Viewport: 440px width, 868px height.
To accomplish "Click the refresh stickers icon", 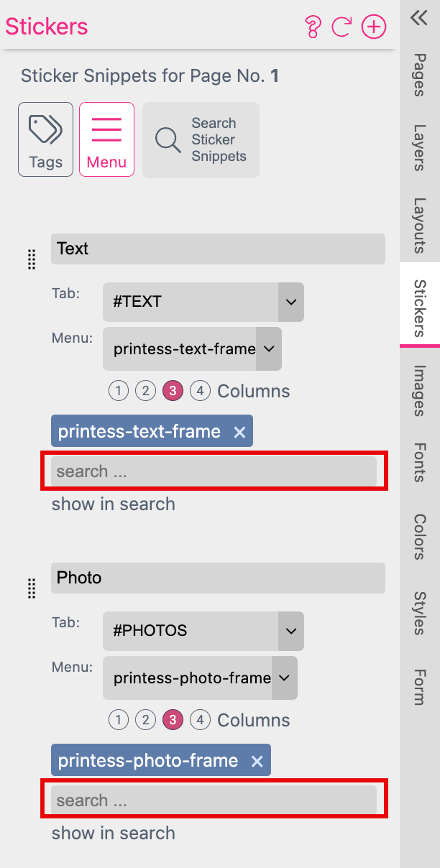I will [x=342, y=27].
